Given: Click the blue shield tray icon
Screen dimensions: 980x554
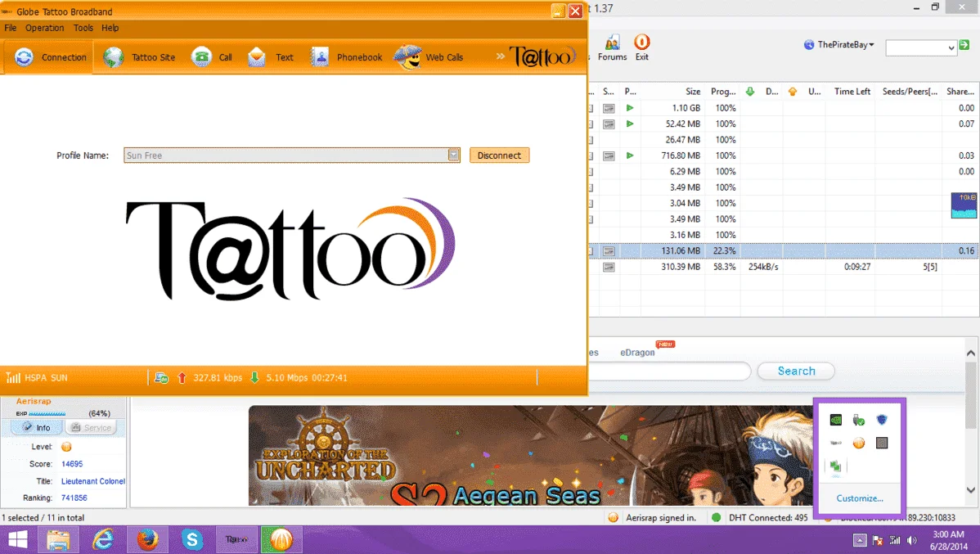Looking at the screenshot, I should pos(882,420).
